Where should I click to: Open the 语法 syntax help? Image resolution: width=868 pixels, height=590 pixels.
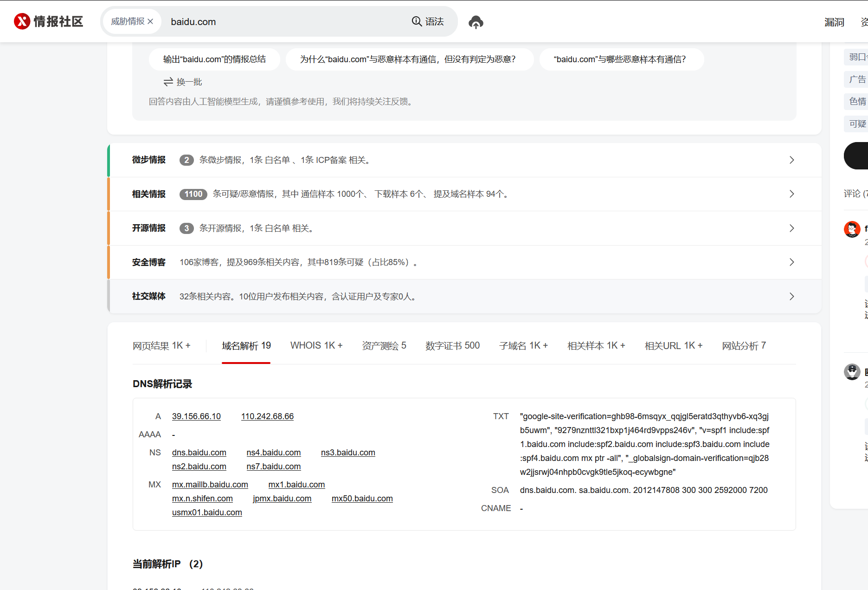pos(434,21)
